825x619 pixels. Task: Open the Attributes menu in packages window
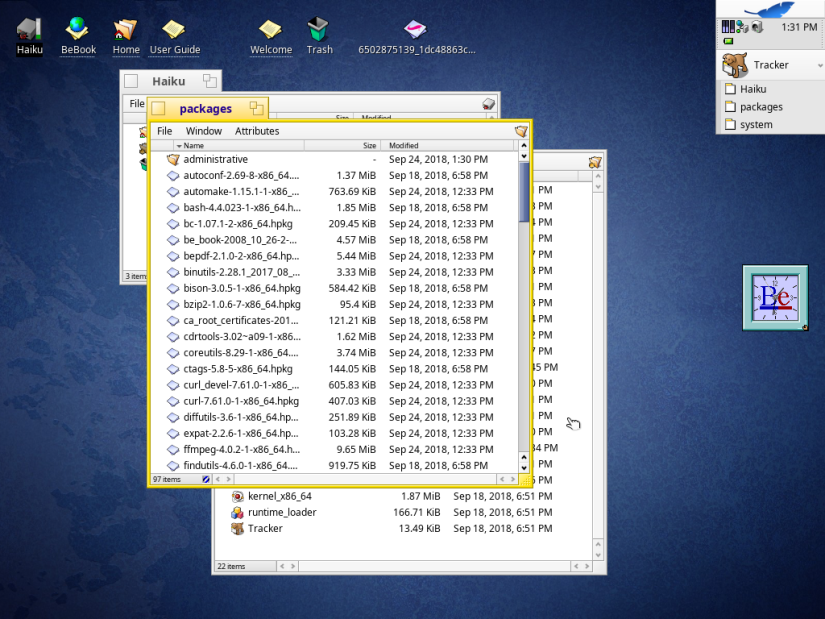(257, 131)
